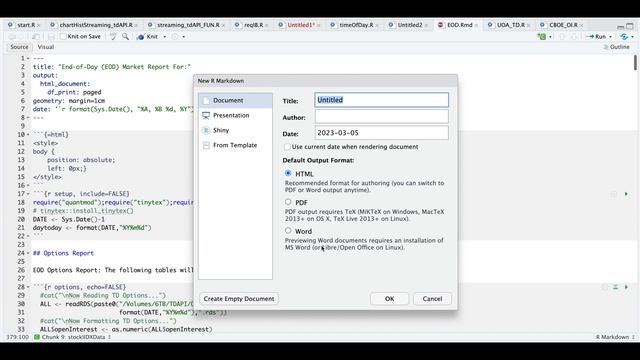640x360 pixels.
Task: Open find and replace magnifier icon
Action: [x=125, y=37]
